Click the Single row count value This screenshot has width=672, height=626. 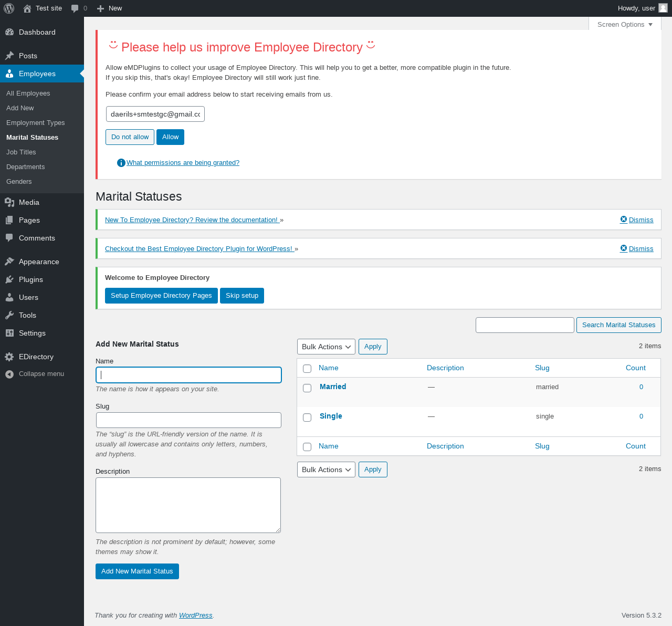pos(641,416)
